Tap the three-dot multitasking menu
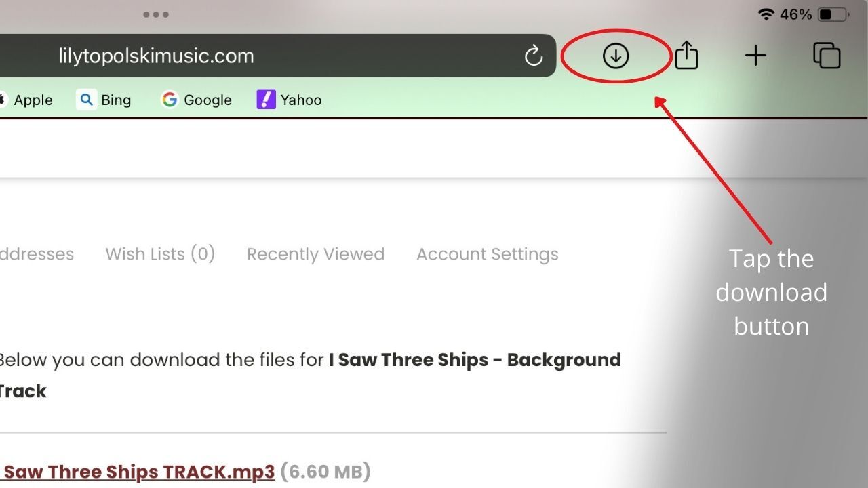Screen dimensions: 868x488 pyautogui.click(x=156, y=14)
